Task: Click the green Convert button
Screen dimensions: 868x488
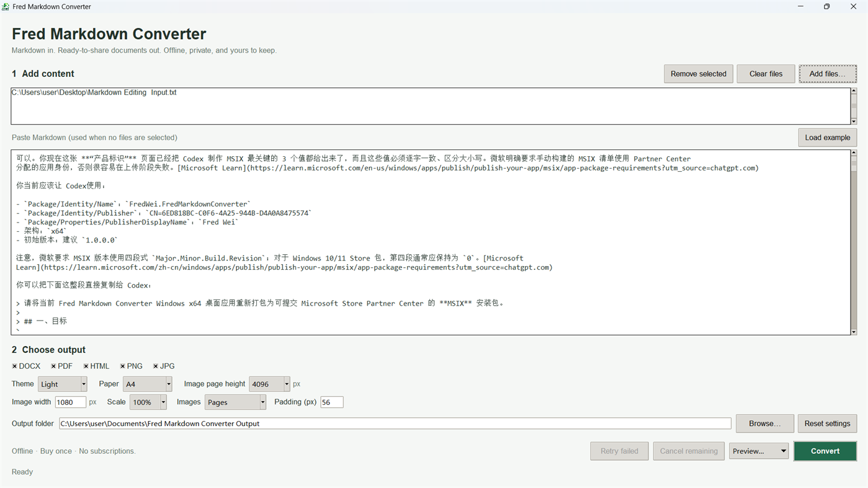Action: pyautogui.click(x=825, y=451)
